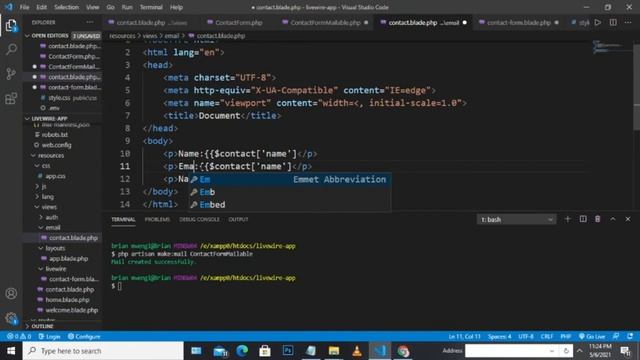Maximize the terminal panel size
Image resolution: width=640 pixels, height=360 pixels.
pyautogui.click(x=613, y=219)
